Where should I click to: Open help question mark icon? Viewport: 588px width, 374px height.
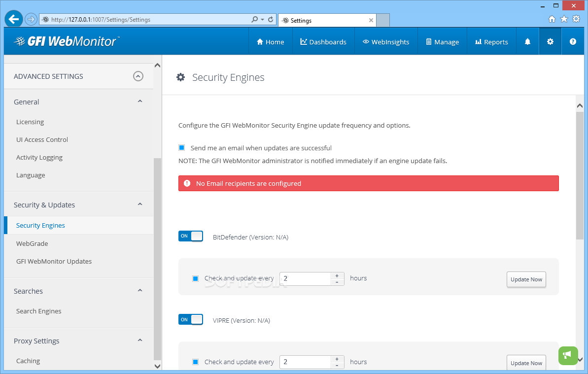click(573, 41)
